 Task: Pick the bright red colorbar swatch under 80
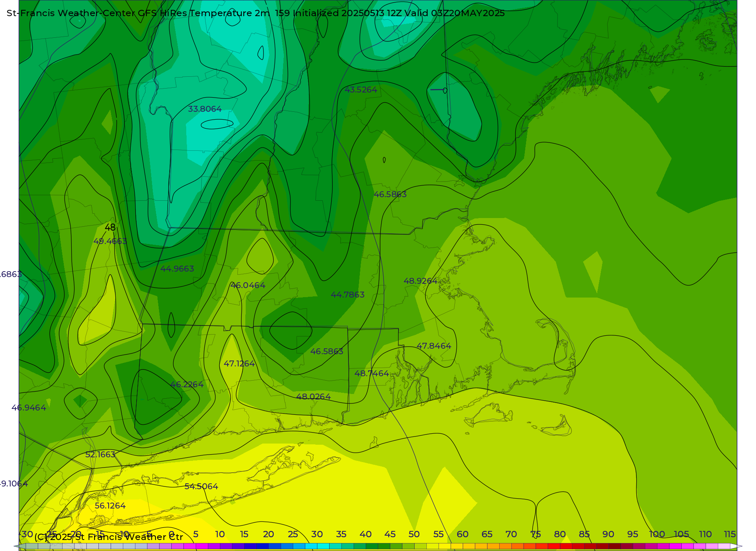click(554, 546)
